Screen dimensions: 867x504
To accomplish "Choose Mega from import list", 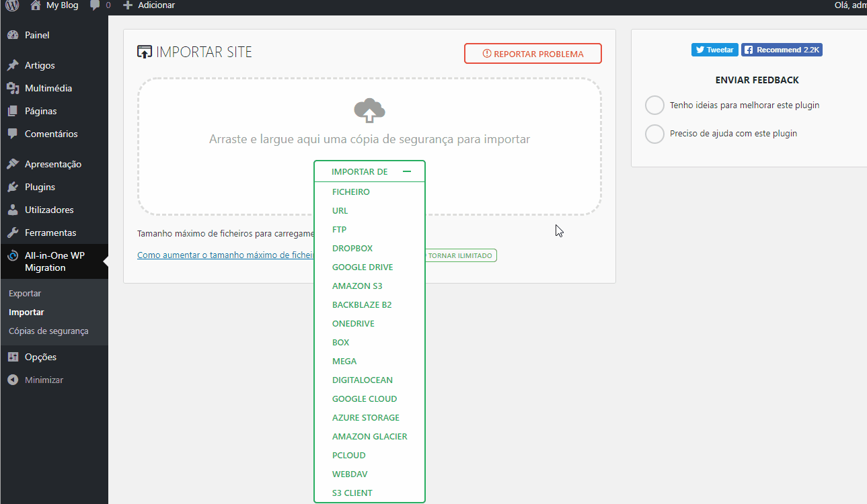I will click(x=344, y=362).
